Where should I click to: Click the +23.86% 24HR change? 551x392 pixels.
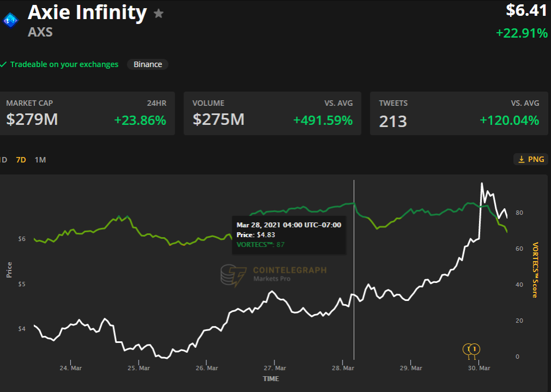pyautogui.click(x=140, y=120)
